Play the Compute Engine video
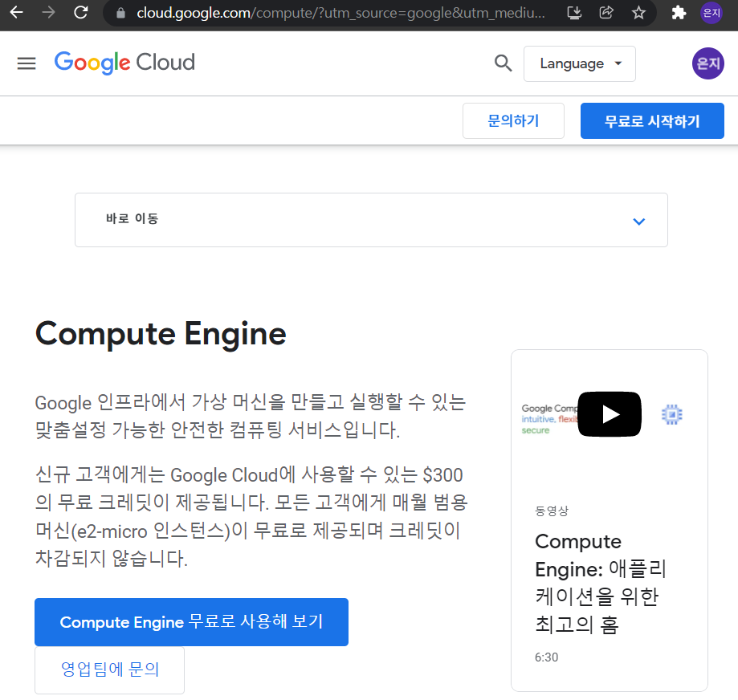 (x=610, y=414)
